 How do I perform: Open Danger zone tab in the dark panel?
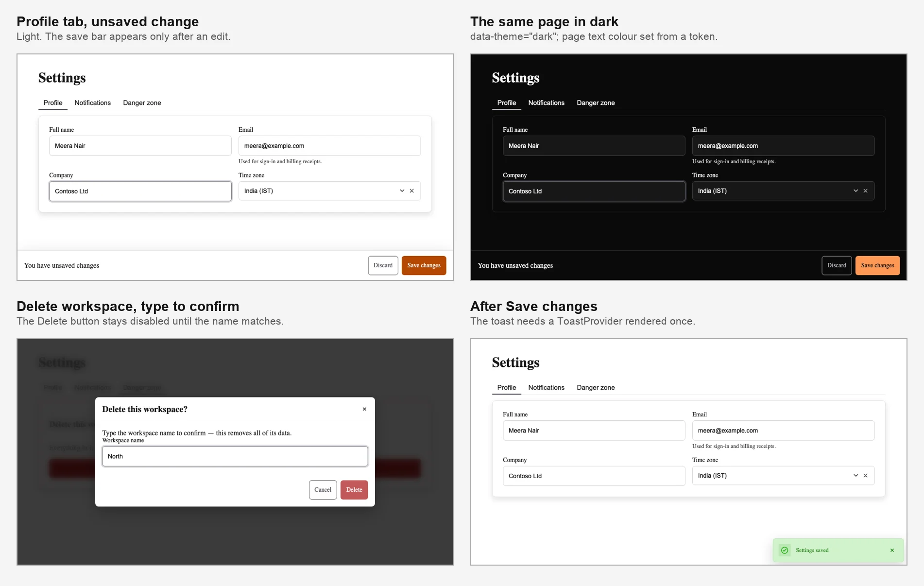click(596, 103)
